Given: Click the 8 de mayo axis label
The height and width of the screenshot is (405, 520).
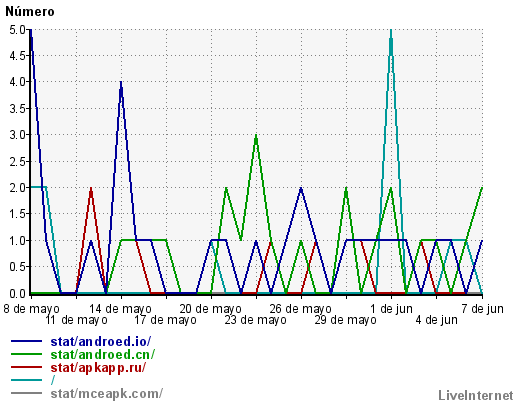Looking at the screenshot, I should tap(31, 309).
